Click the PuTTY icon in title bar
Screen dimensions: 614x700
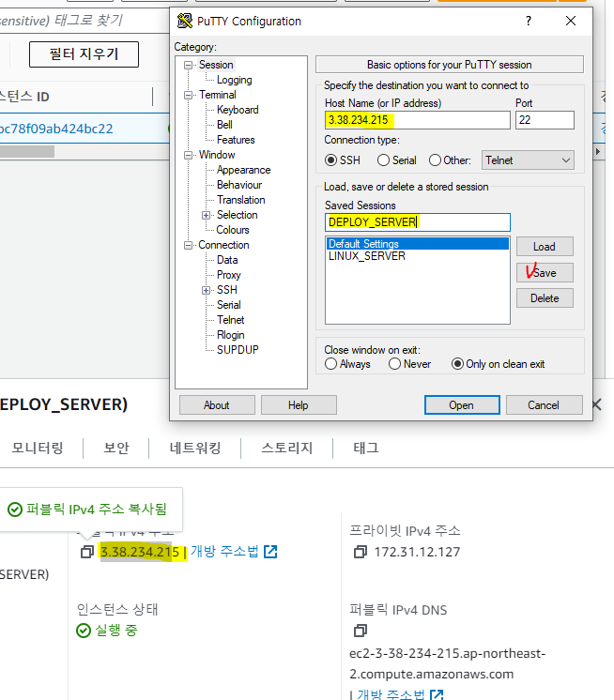point(184,21)
